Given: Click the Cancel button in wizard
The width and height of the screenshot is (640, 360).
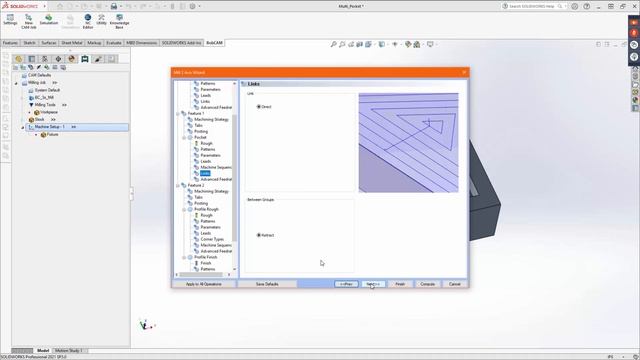Looking at the screenshot, I should click(x=455, y=284).
